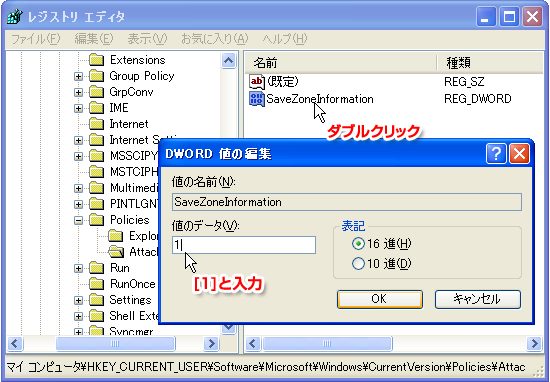This screenshot has height=382, width=550.
Task: Expand the Run tree node
Action: click(79, 268)
